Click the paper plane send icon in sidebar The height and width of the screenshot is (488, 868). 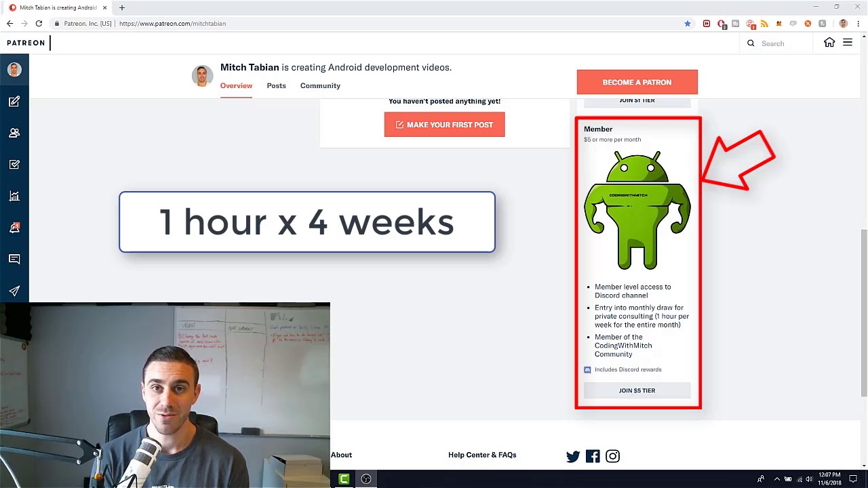pos(14,291)
